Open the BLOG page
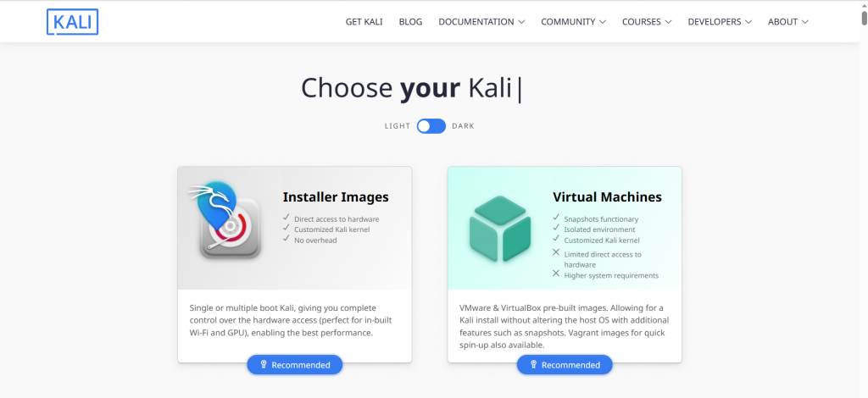868x398 pixels. pyautogui.click(x=410, y=22)
